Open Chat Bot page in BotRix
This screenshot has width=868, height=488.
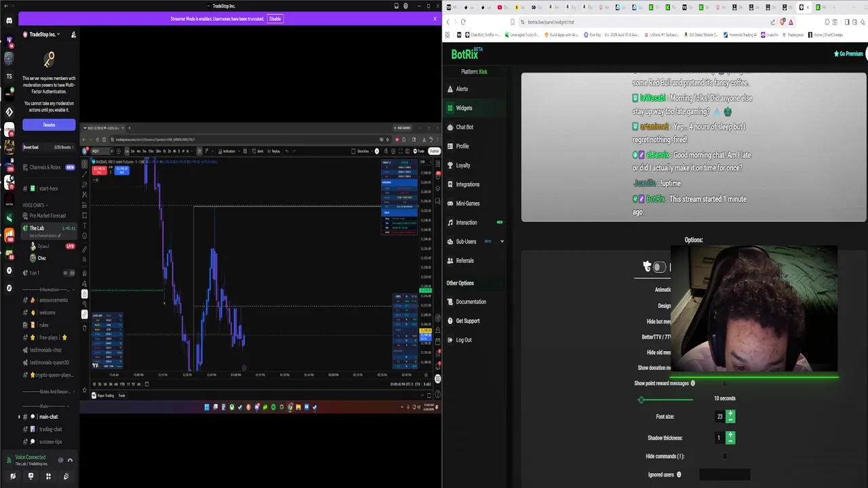[x=465, y=127]
